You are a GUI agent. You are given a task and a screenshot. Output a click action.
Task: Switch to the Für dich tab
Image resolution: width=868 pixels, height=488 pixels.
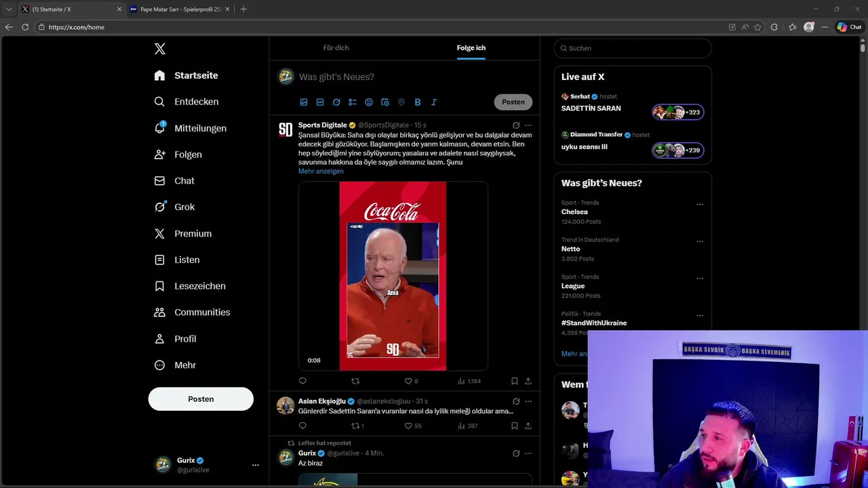(x=336, y=48)
